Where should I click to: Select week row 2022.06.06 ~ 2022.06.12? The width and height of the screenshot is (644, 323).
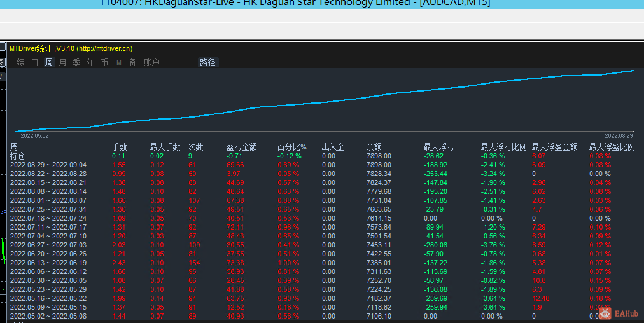(48, 271)
